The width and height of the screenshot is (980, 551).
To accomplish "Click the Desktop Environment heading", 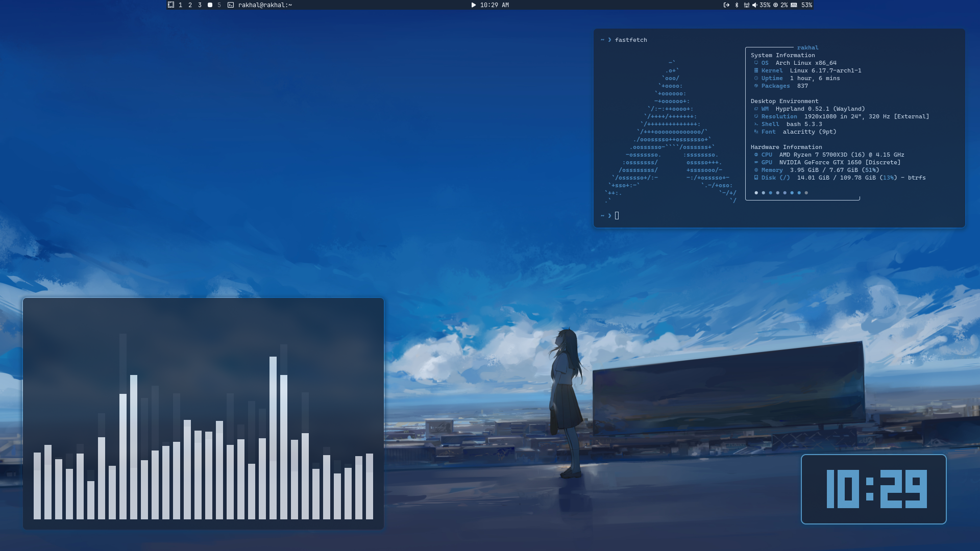I will pos(784,101).
